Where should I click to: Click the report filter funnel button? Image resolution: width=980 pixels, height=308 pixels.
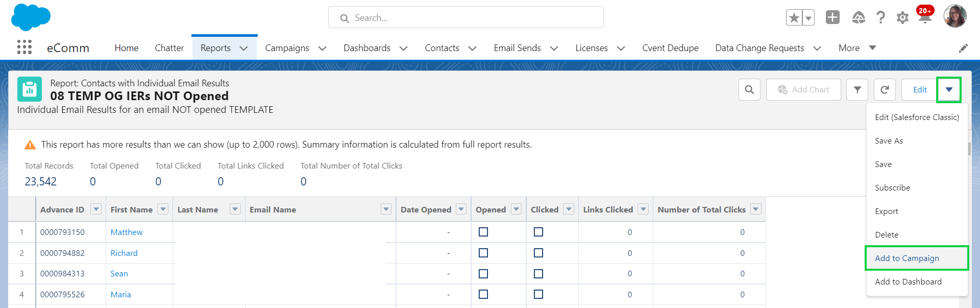coord(857,90)
